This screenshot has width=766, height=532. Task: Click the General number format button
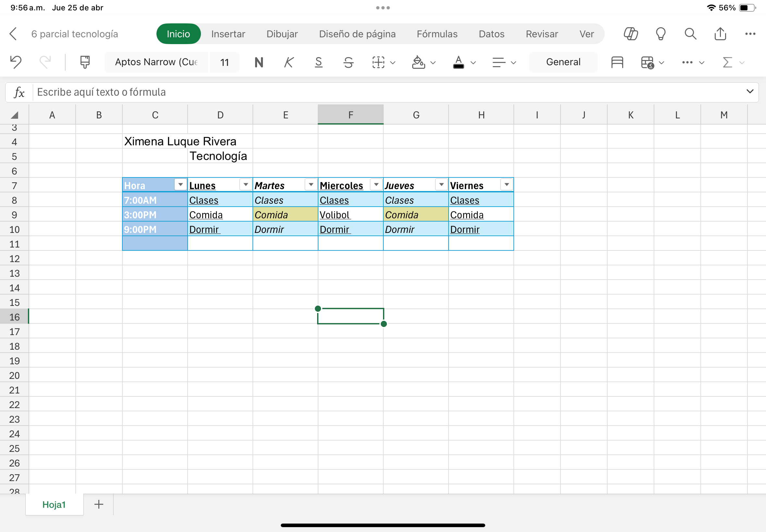[x=563, y=62]
